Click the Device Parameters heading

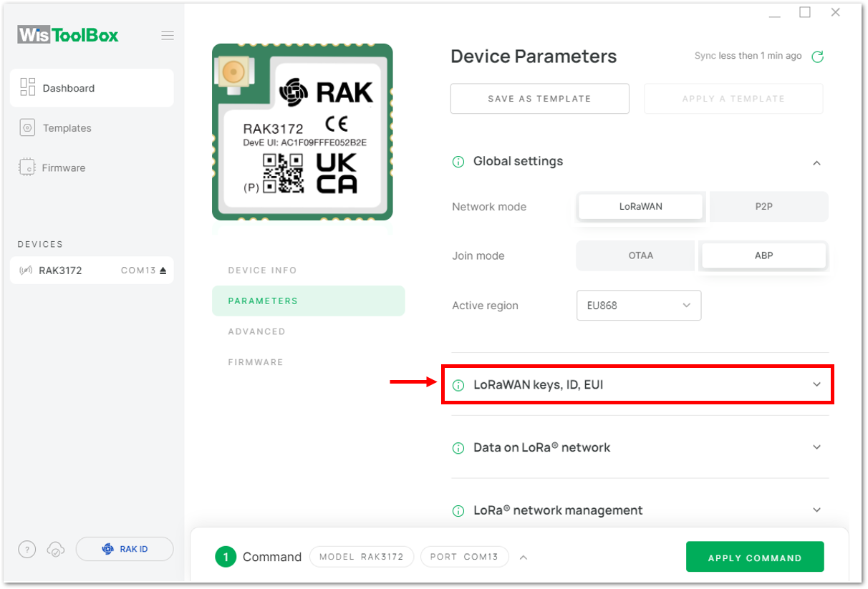(x=534, y=57)
